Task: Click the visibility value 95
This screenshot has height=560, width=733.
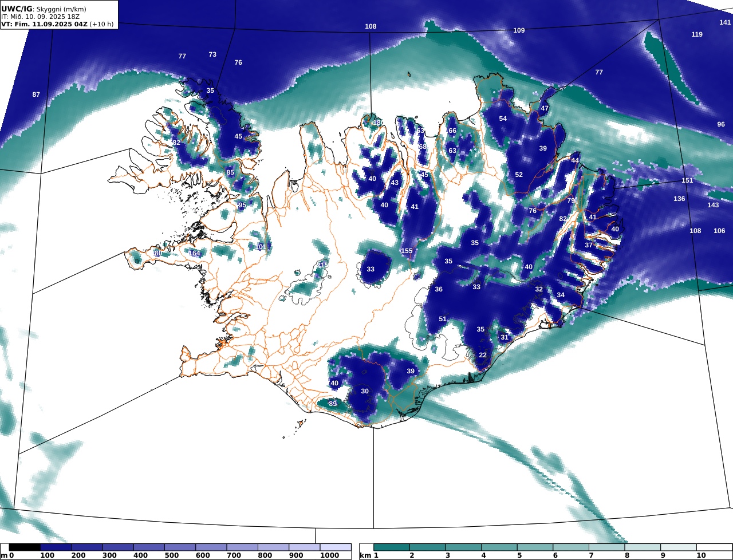Action: tap(242, 205)
